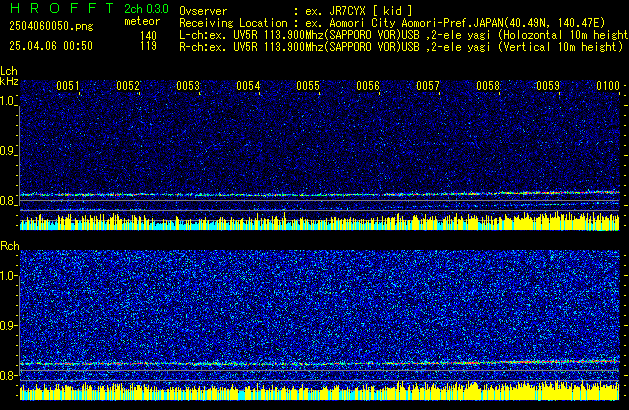Click the '2ch 0.3.0' version label
Viewport: 629px width, 410px height.
[146, 9]
